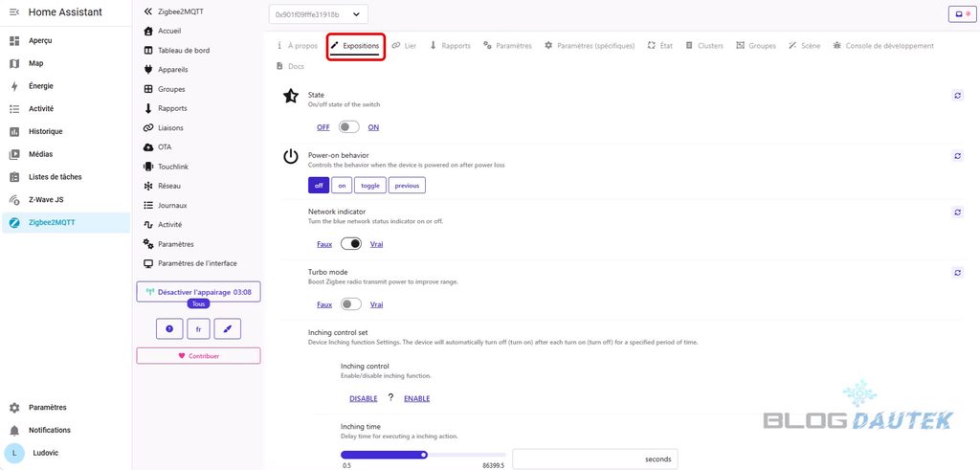Open the Scène tab
980x470 pixels.
coord(804,46)
